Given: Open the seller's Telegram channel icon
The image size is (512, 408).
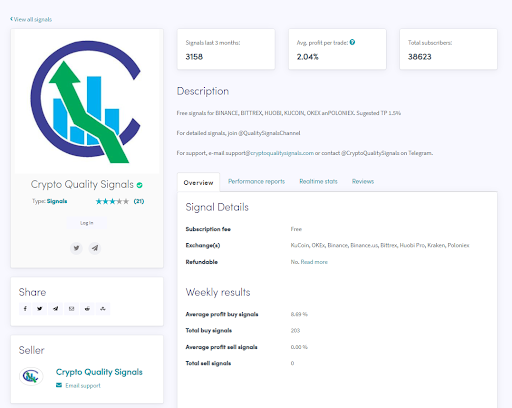Looking at the screenshot, I should point(95,248).
